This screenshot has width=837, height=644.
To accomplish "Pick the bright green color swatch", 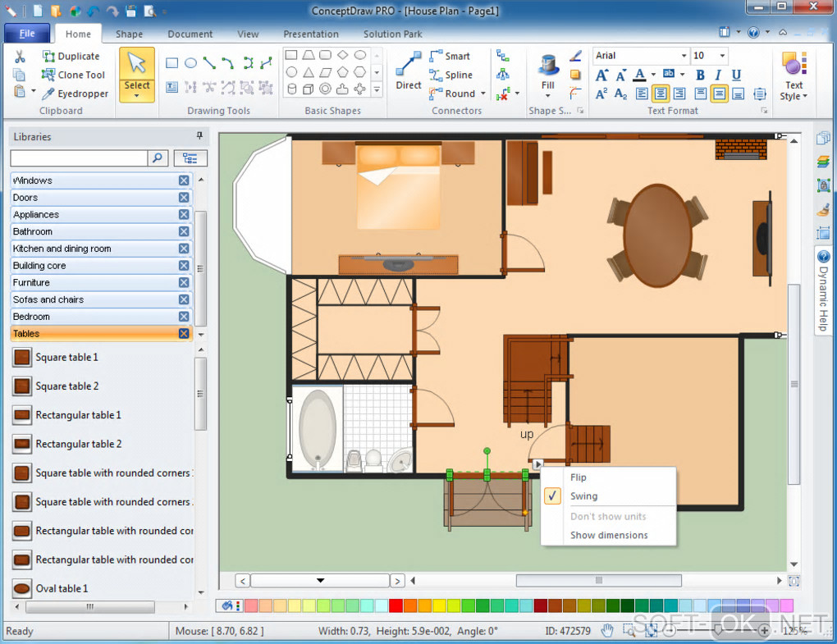I will (468, 605).
